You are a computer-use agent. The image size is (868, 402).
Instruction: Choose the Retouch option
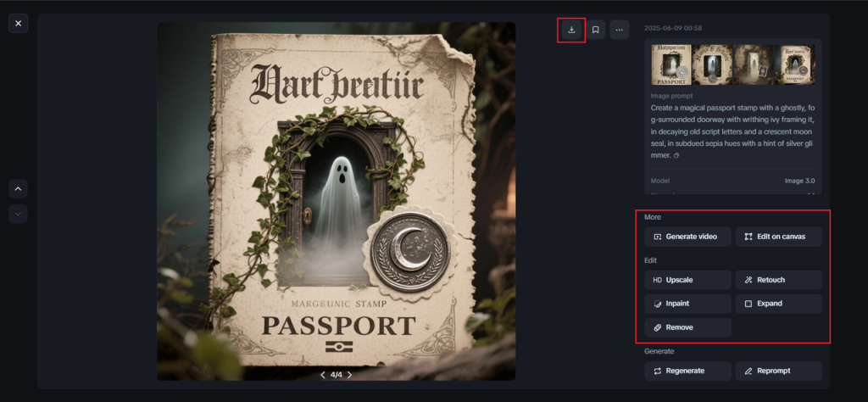pos(779,280)
